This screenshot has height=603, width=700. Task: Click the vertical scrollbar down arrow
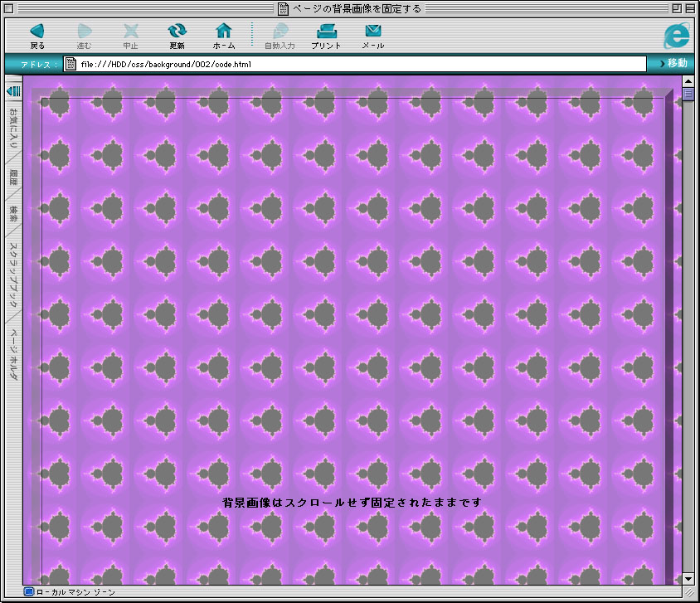pos(688,578)
